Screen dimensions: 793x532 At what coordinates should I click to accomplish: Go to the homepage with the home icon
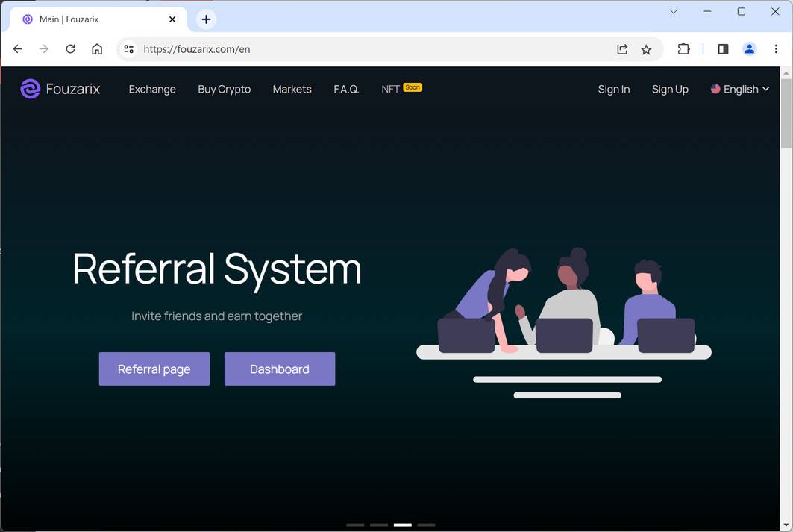point(97,48)
